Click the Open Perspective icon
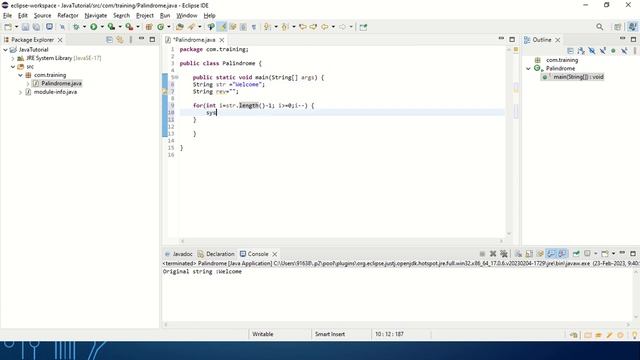The width and height of the screenshot is (640, 360). [618, 27]
